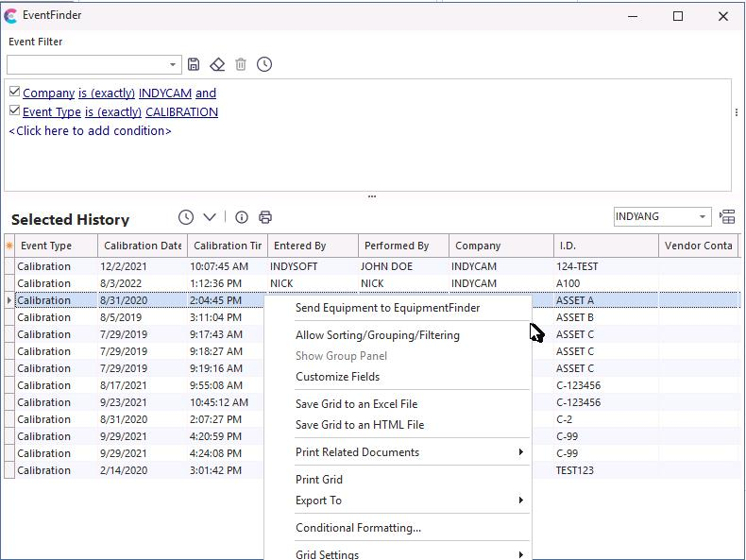Open the INDYANG layout dropdown
This screenshot has height=560, width=746.
[x=703, y=217]
